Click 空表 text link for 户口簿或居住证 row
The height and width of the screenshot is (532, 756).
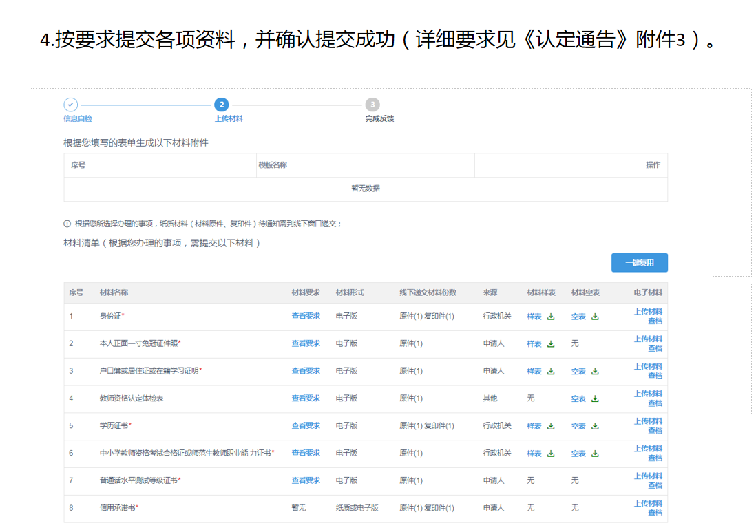pos(578,372)
